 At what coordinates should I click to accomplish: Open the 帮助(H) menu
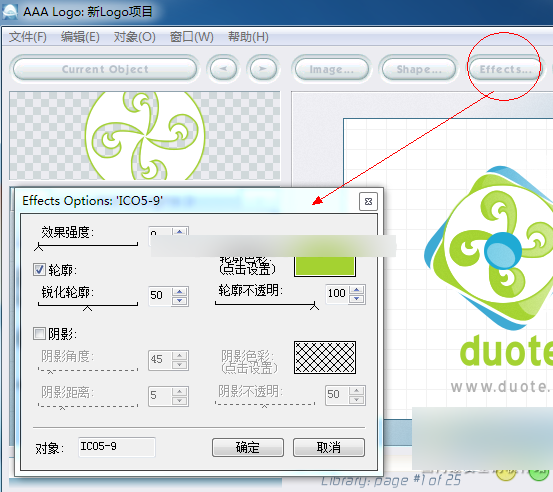coord(248,37)
